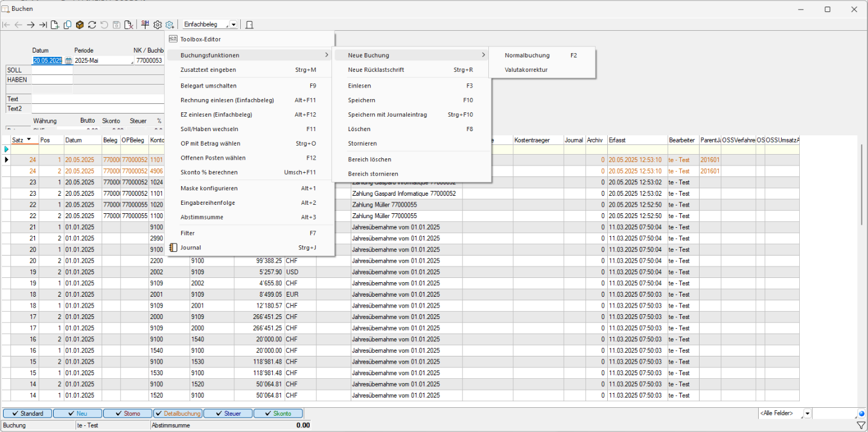Click the copy record icon
Image resolution: width=868 pixels, height=432 pixels.
pos(68,25)
